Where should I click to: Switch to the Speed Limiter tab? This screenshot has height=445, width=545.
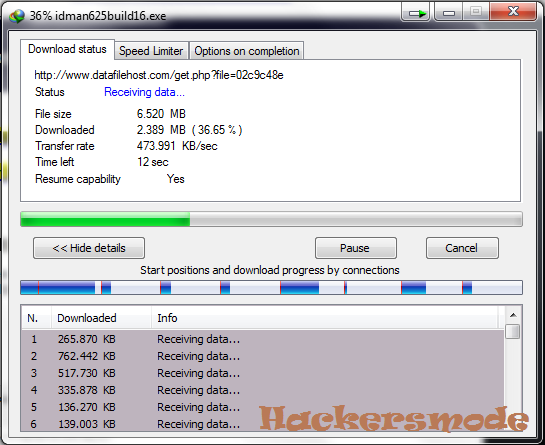[151, 51]
